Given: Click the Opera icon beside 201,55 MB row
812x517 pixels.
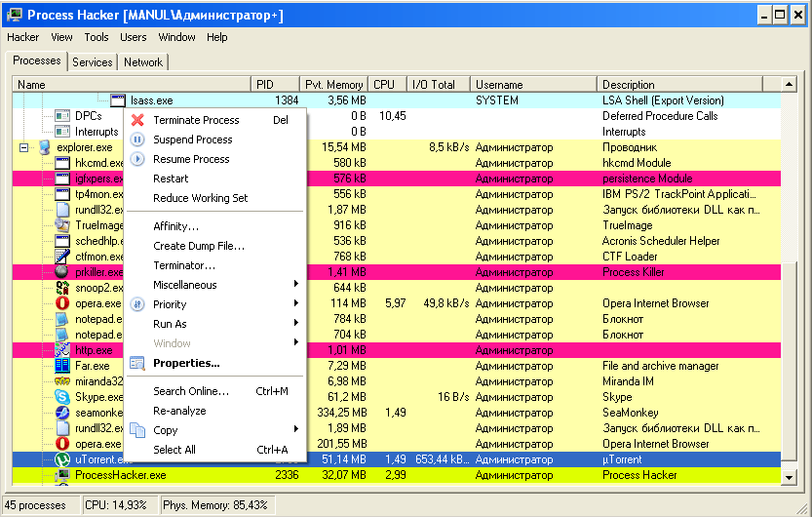Looking at the screenshot, I should (62, 444).
